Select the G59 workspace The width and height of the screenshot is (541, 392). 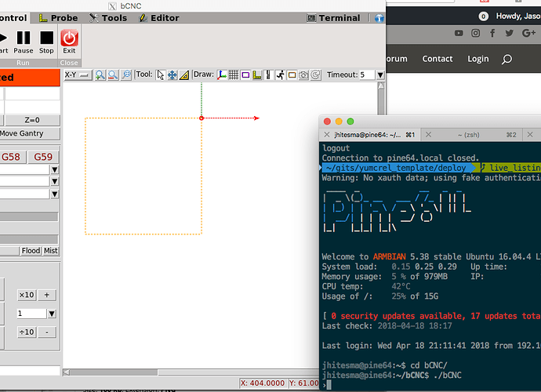tap(43, 157)
